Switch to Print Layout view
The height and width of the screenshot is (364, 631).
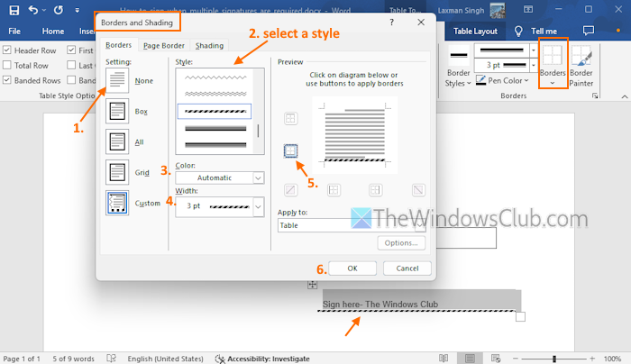(470, 358)
